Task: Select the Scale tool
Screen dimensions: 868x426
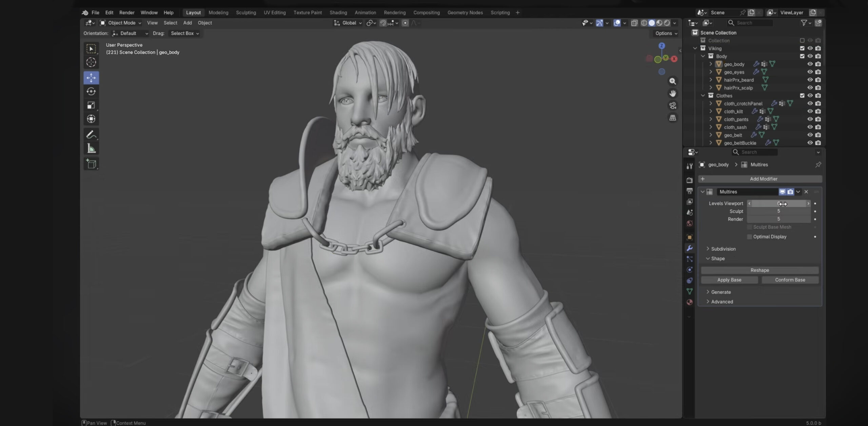Action: [x=91, y=105]
